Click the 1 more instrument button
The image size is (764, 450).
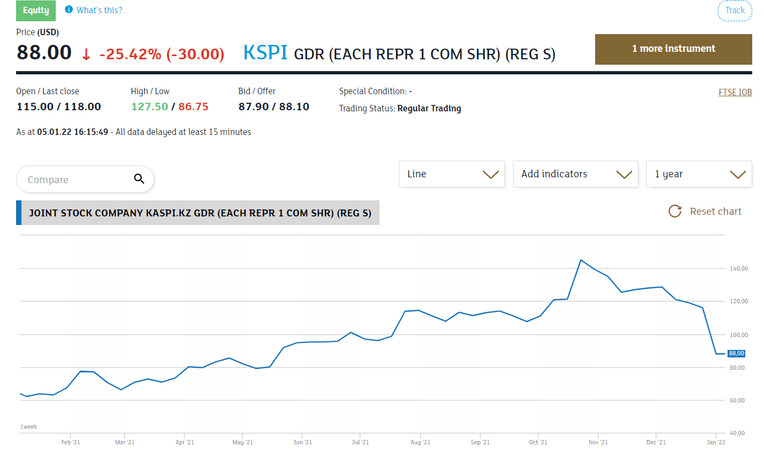coord(673,49)
